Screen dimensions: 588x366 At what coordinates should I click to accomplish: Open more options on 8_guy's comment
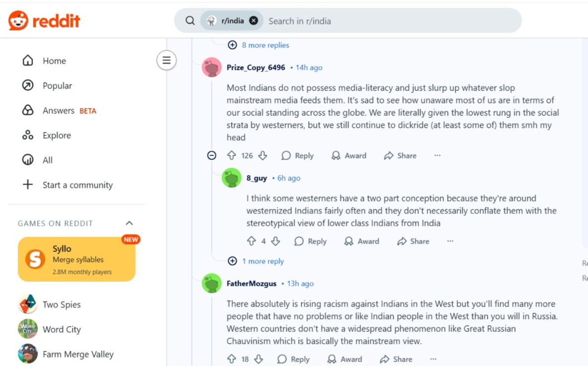450,241
